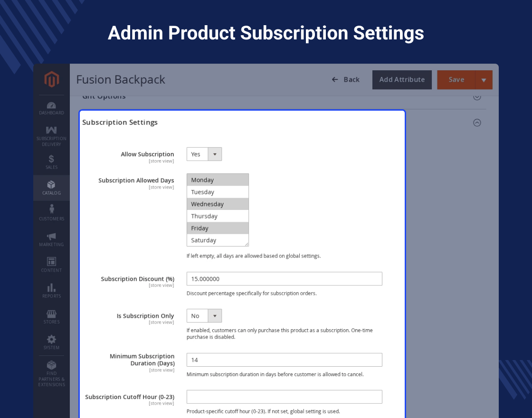Open the System sidebar menu

pyautogui.click(x=52, y=342)
